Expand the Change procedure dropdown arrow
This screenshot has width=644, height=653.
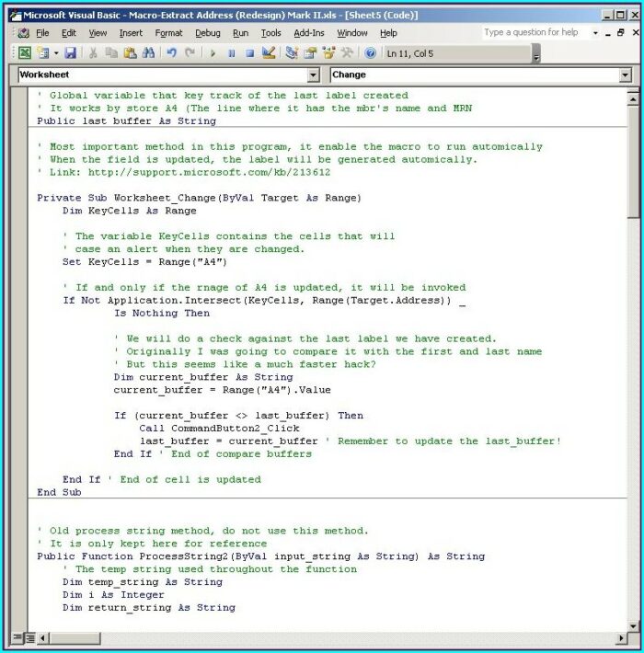[x=625, y=75]
